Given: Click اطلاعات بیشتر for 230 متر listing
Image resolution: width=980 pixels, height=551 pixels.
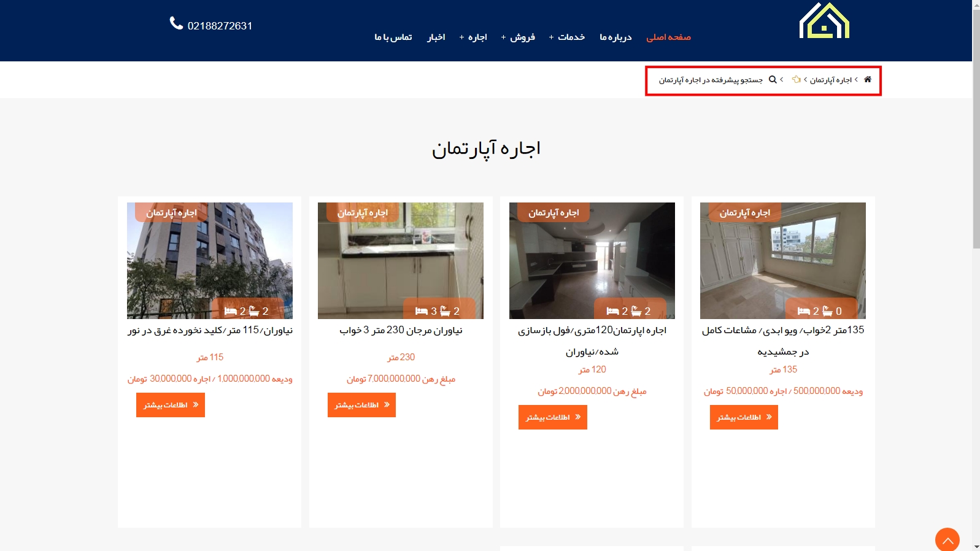Looking at the screenshot, I should click(x=361, y=405).
